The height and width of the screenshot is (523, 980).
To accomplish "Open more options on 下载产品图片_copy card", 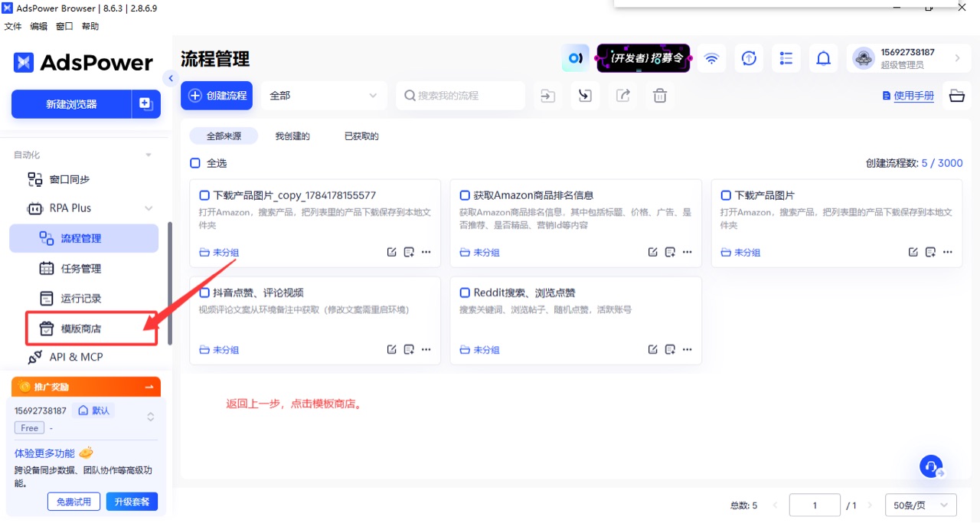I will (426, 252).
